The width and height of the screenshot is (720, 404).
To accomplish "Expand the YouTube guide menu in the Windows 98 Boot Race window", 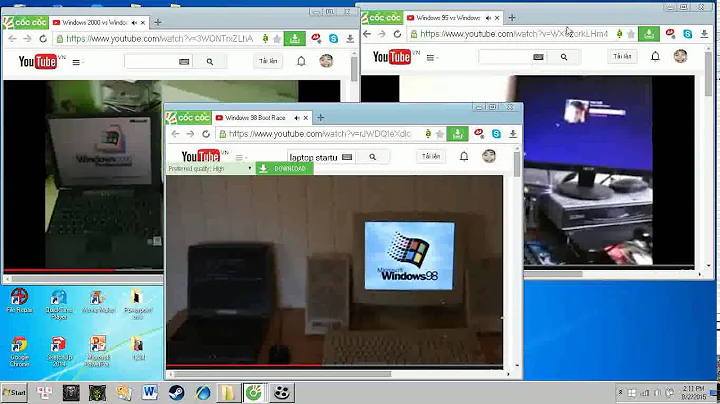I will tap(239, 157).
